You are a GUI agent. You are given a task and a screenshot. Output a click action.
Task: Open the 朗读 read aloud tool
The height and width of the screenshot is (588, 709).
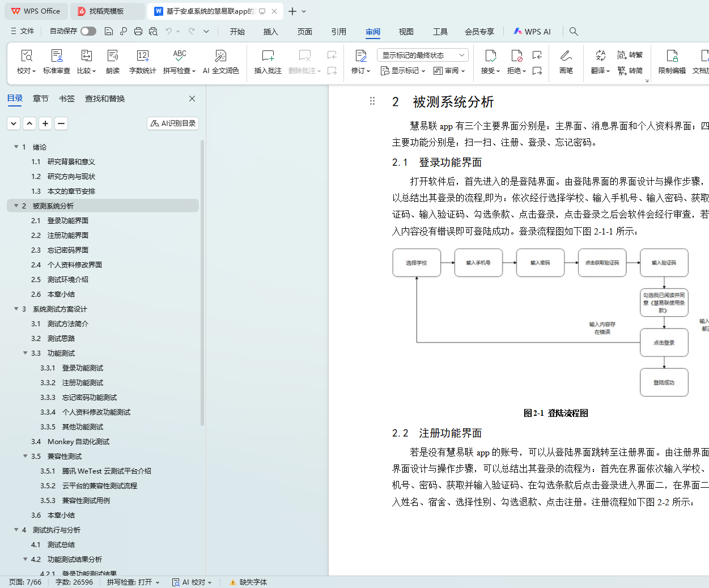coord(113,56)
